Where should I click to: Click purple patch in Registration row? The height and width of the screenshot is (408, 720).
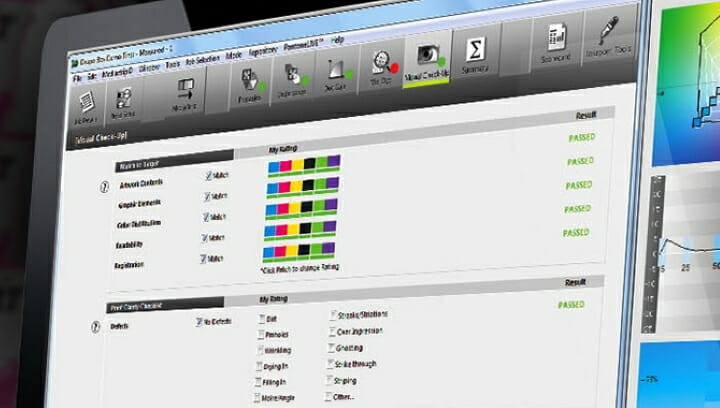(x=328, y=248)
